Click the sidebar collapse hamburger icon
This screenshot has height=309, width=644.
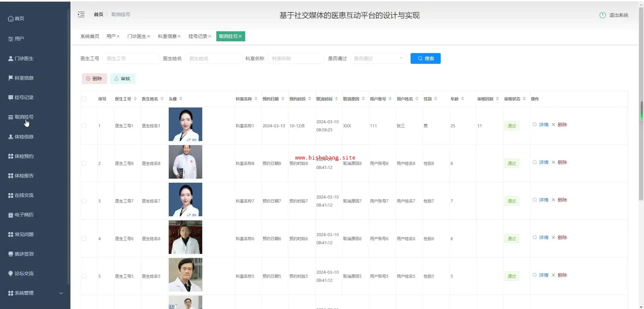pyautogui.click(x=81, y=14)
